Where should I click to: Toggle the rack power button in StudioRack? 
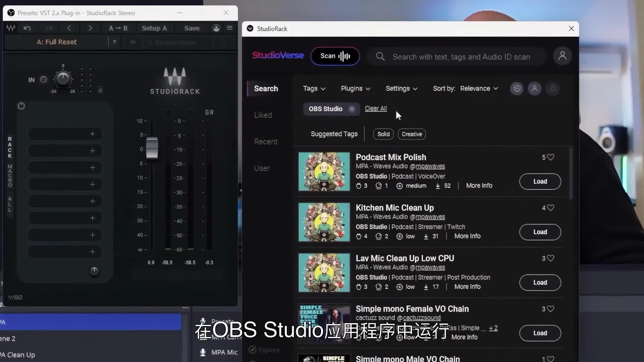point(21,106)
